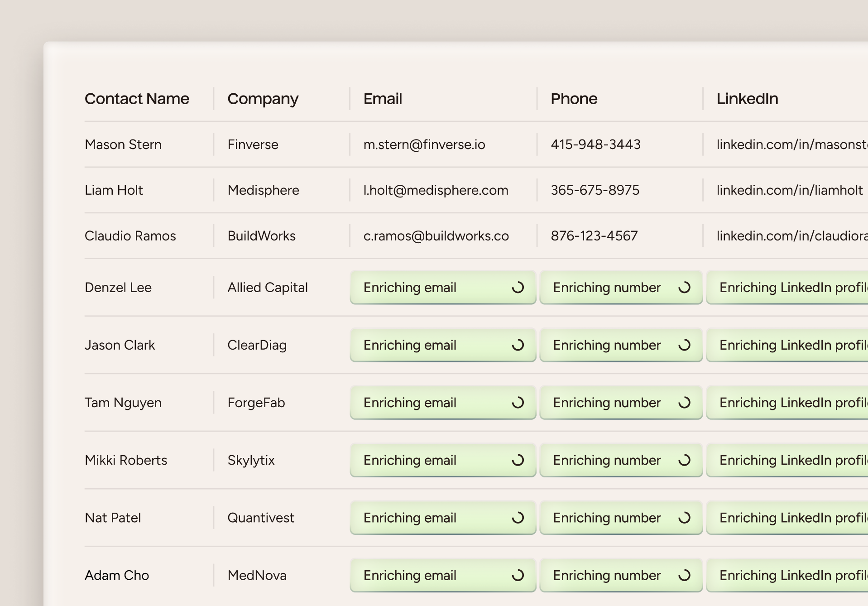
Task: Click the BuildWorks company cell
Action: [x=261, y=236]
